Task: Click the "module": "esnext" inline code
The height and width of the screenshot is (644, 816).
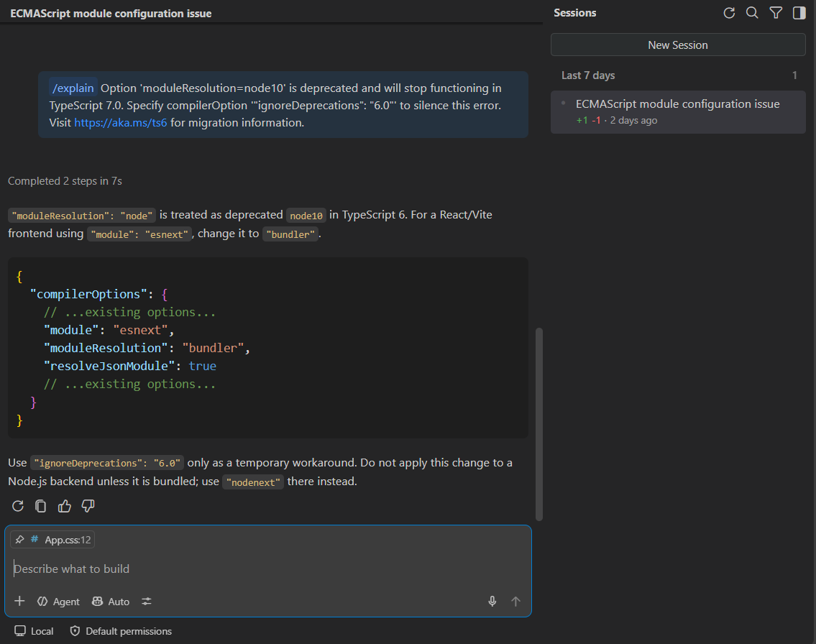Action: tap(139, 234)
